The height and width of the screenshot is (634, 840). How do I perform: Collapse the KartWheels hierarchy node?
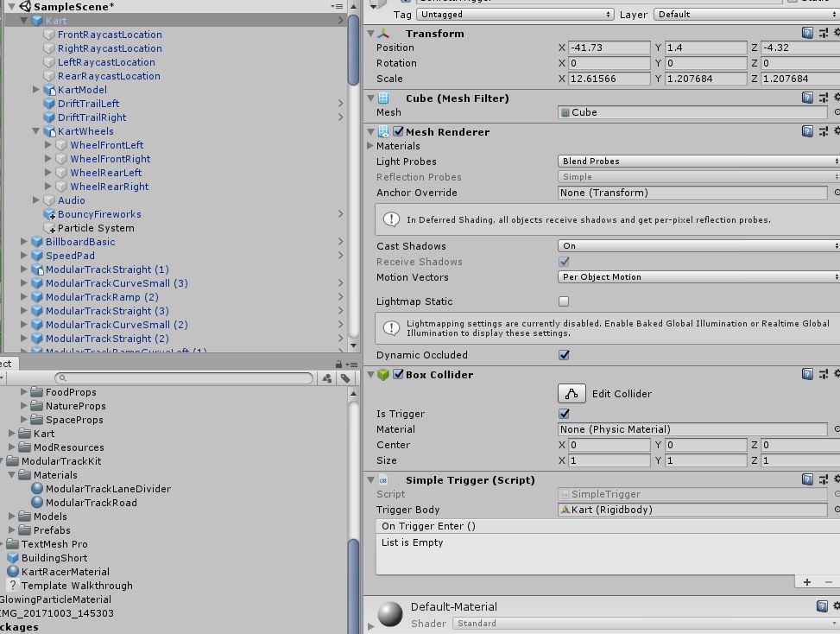(36, 131)
